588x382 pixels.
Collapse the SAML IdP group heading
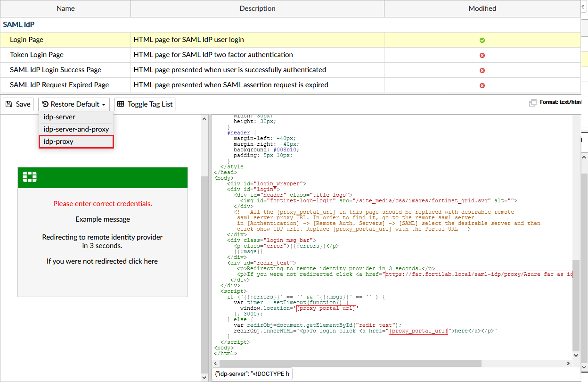[x=19, y=25]
